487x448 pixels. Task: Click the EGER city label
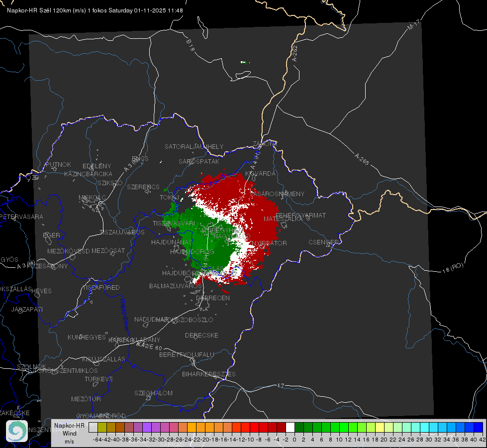52,235
